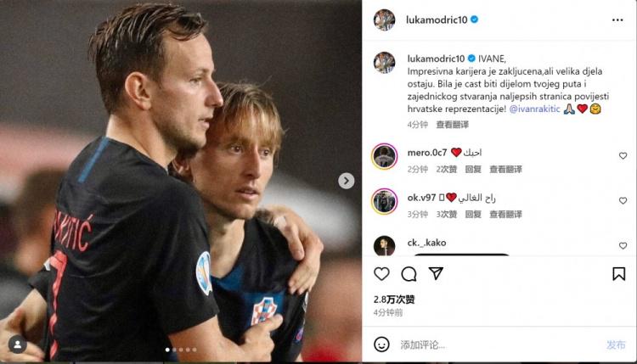Screen dimensions: 637x364
Task: Show tagged people icon on photo
Action: tap(18, 344)
